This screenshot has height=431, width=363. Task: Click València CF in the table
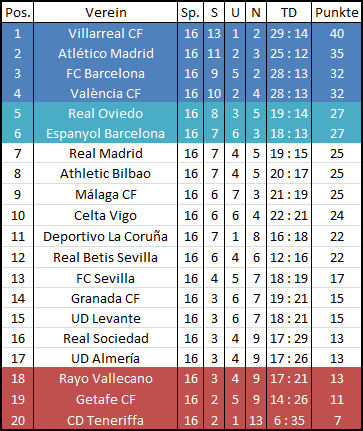(106, 93)
